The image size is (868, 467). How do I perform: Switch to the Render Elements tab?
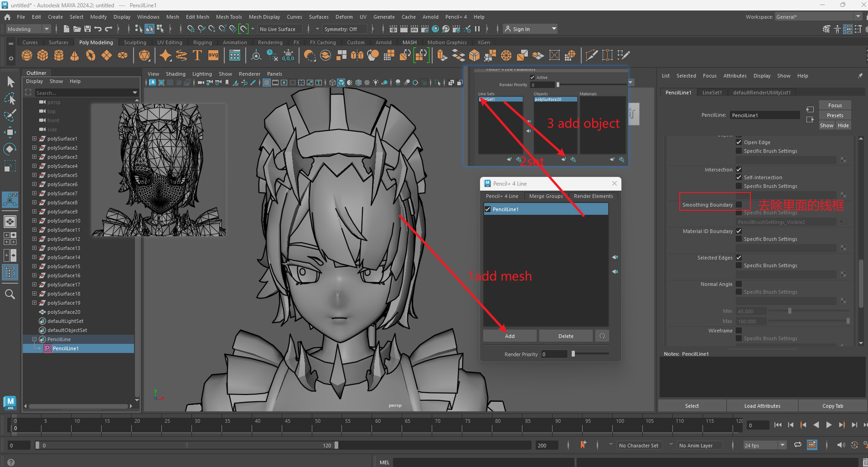pos(593,196)
